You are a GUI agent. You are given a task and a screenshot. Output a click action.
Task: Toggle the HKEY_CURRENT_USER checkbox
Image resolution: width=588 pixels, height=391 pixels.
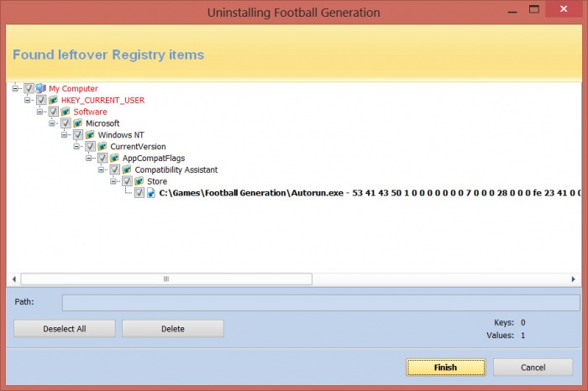pyautogui.click(x=41, y=100)
